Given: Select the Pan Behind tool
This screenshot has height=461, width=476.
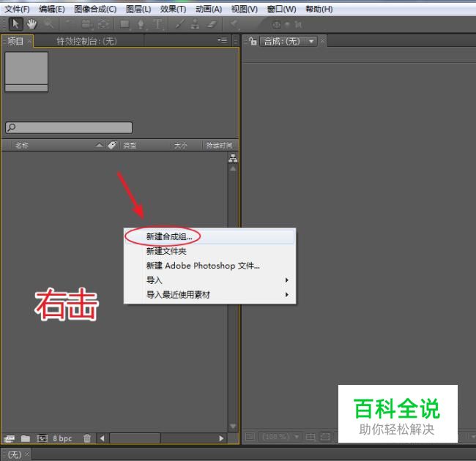Looking at the screenshot, I should pyautogui.click(x=103, y=24).
